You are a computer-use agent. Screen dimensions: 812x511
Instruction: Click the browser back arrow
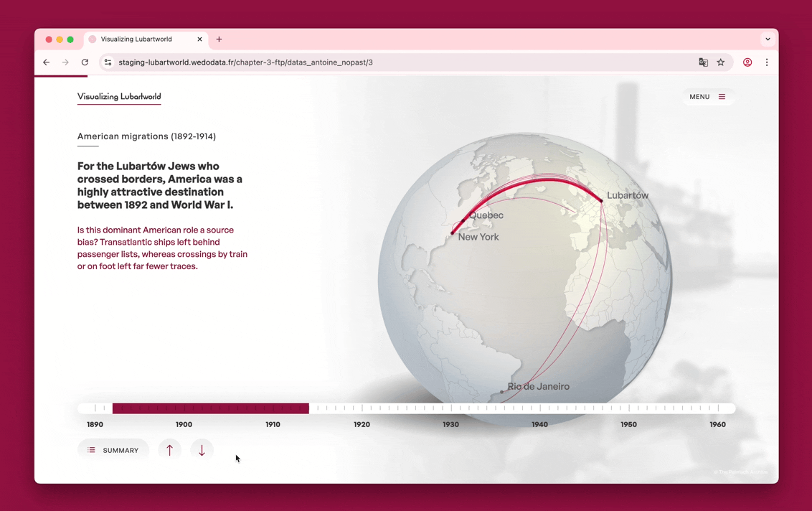pos(47,62)
